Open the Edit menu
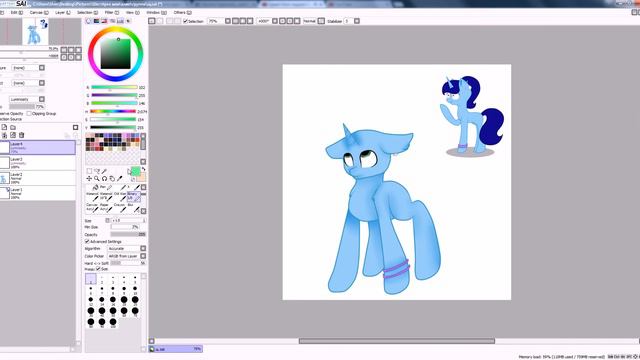The width and height of the screenshot is (640, 360). point(16,13)
